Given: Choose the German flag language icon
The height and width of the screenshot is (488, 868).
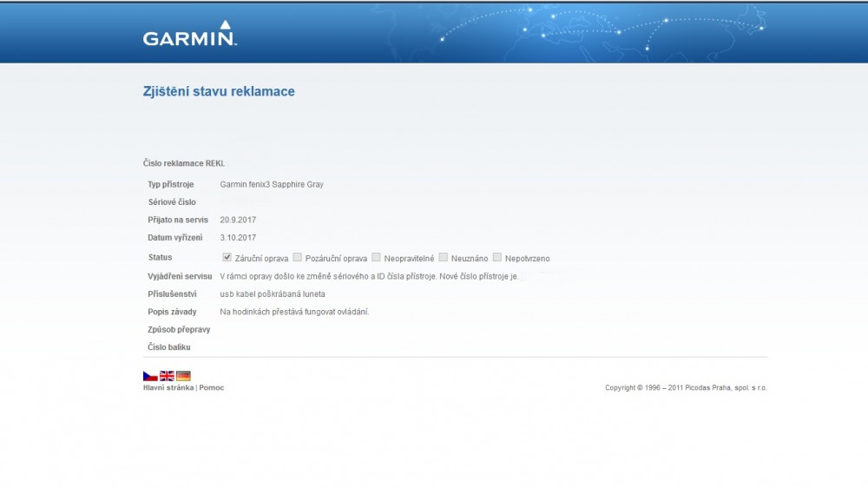Looking at the screenshot, I should [x=183, y=376].
